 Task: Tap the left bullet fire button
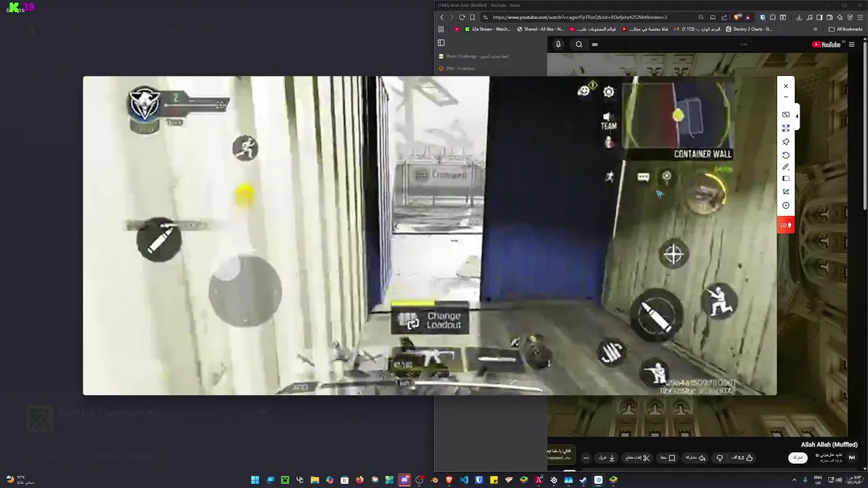pos(159,240)
